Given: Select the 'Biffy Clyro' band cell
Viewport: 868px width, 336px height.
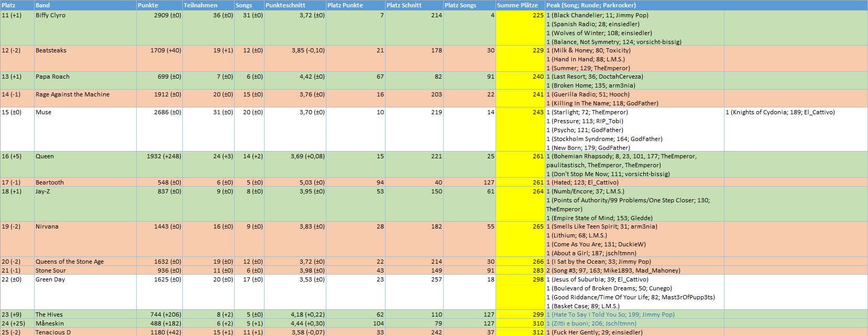Looking at the screenshot, I should coord(85,28).
